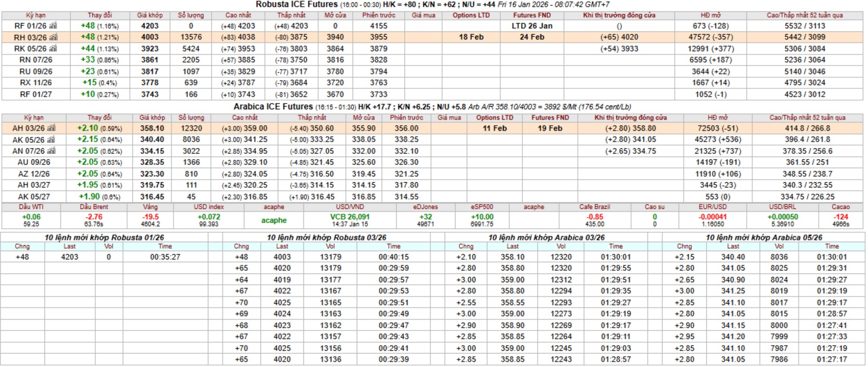Click the Arabica ICE Futures heading
The height and width of the screenshot is (367, 868).
tap(273, 106)
